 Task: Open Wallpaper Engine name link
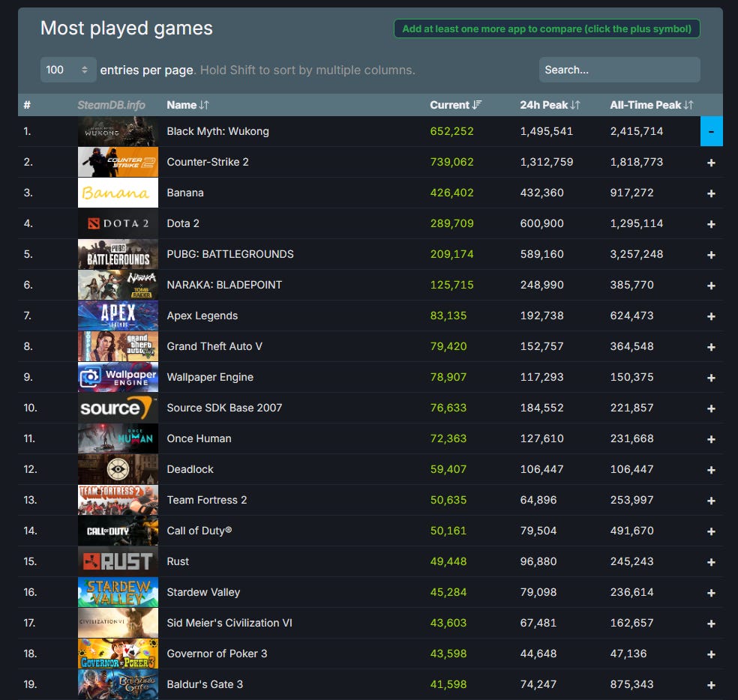point(210,377)
